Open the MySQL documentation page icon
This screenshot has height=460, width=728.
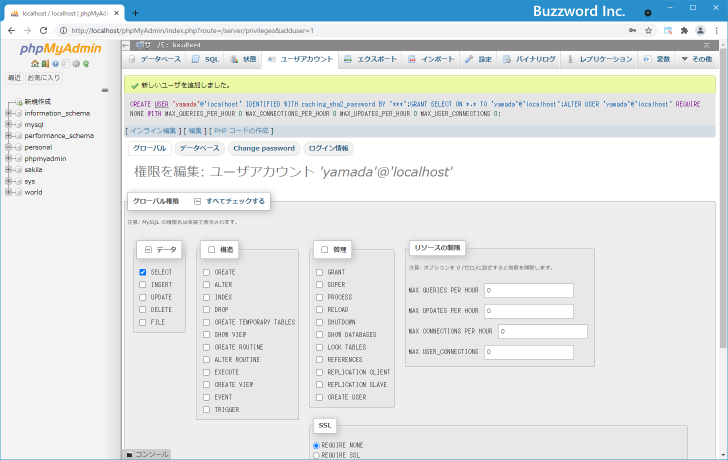65,64
